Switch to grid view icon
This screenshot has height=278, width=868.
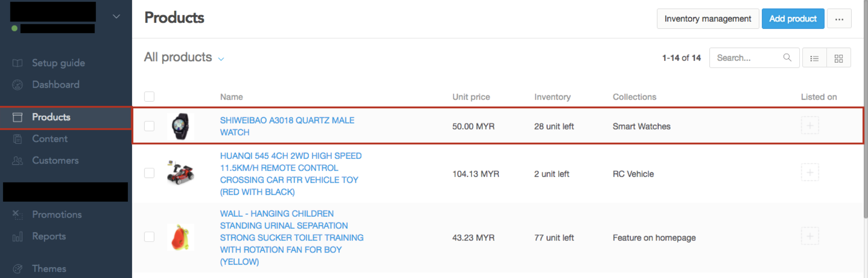839,58
